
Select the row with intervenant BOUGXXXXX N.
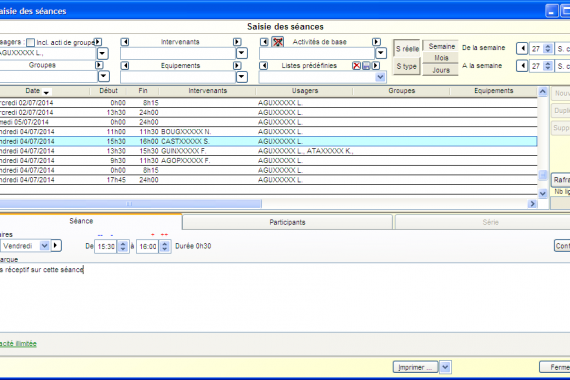click(x=268, y=132)
